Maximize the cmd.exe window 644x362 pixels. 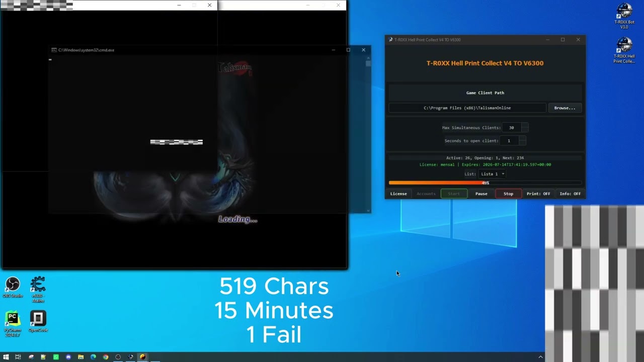[348, 50]
